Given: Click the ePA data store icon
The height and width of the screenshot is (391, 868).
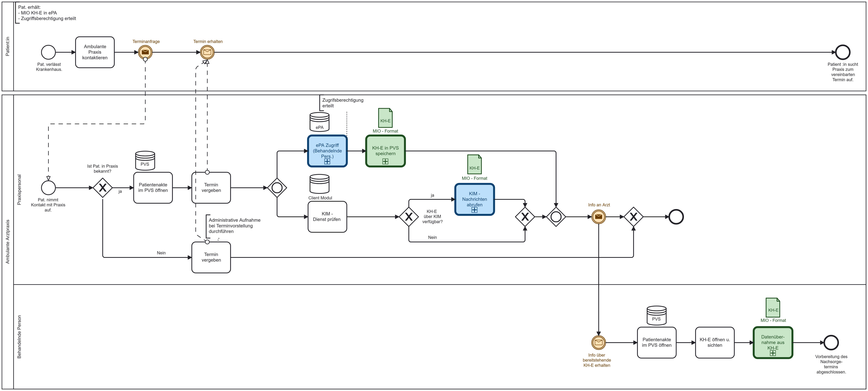Looking at the screenshot, I should point(319,122).
